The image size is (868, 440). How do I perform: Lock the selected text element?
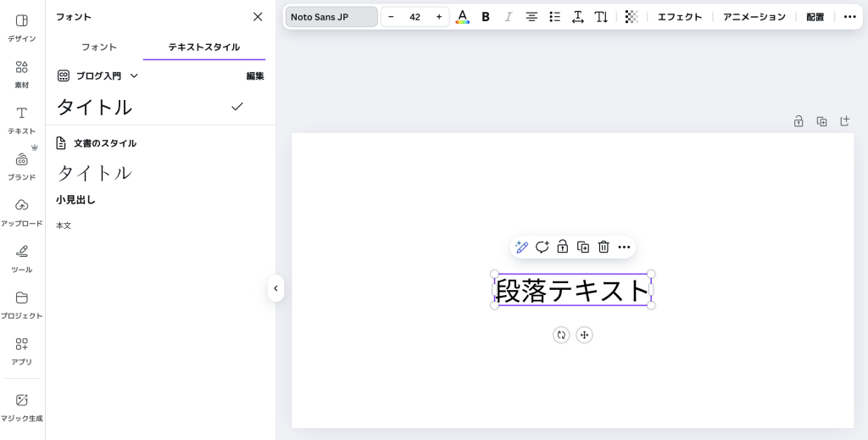coord(562,247)
